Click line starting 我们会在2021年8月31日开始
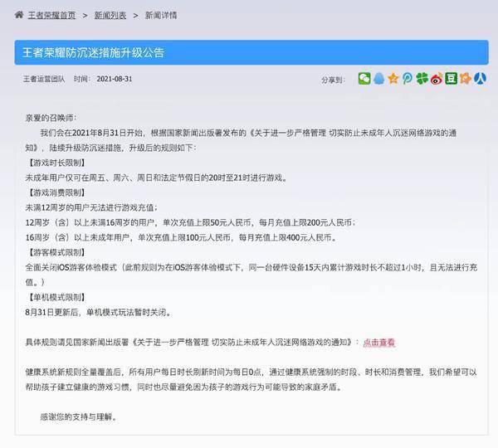The image size is (498, 448). tap(241, 140)
